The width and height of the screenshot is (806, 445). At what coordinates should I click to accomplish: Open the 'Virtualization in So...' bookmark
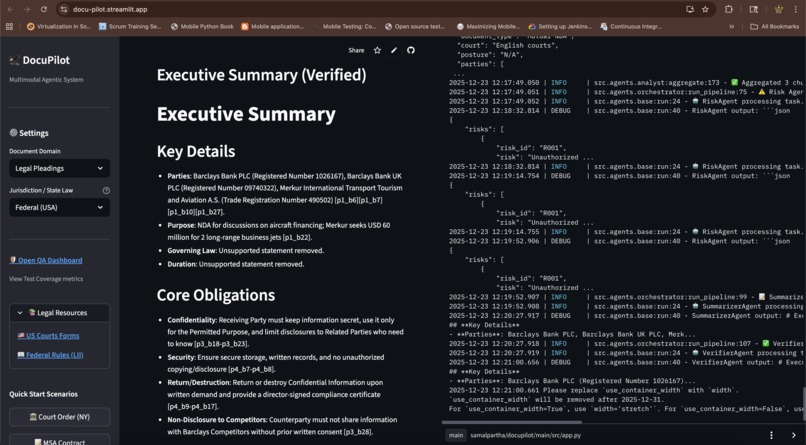pos(59,26)
